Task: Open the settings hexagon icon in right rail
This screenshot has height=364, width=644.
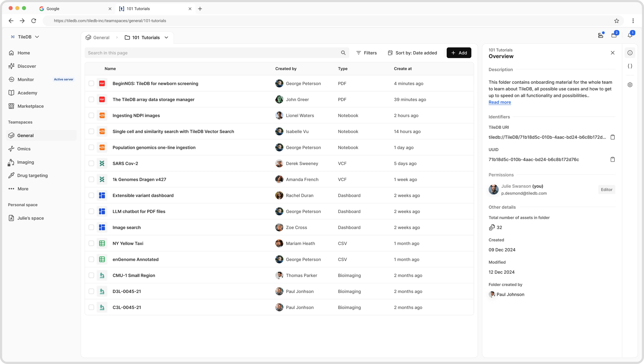Action: [630, 85]
